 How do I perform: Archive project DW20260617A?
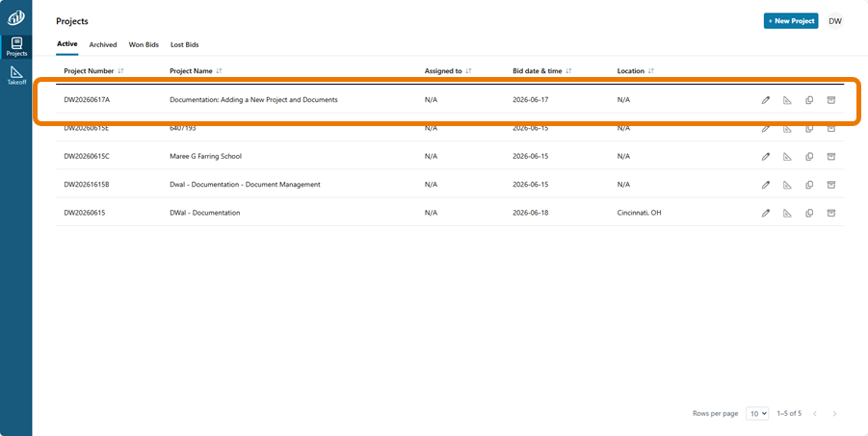tap(831, 100)
